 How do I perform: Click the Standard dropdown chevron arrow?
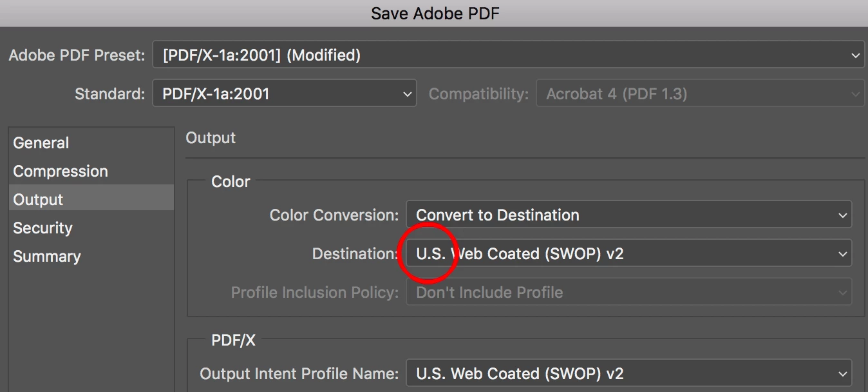click(x=407, y=94)
